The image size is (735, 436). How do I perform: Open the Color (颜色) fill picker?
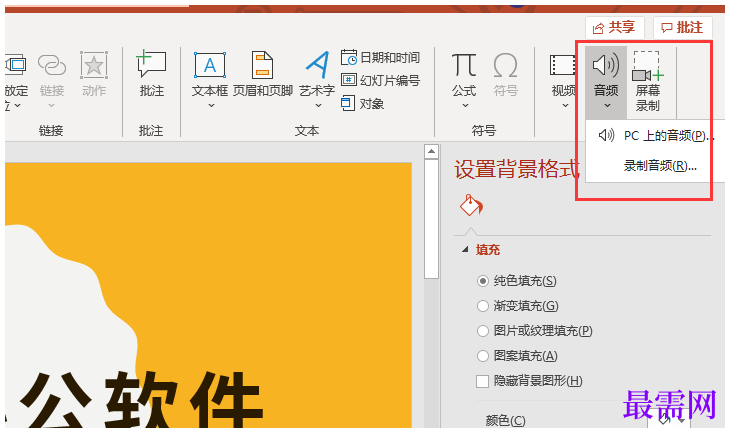coord(669,420)
